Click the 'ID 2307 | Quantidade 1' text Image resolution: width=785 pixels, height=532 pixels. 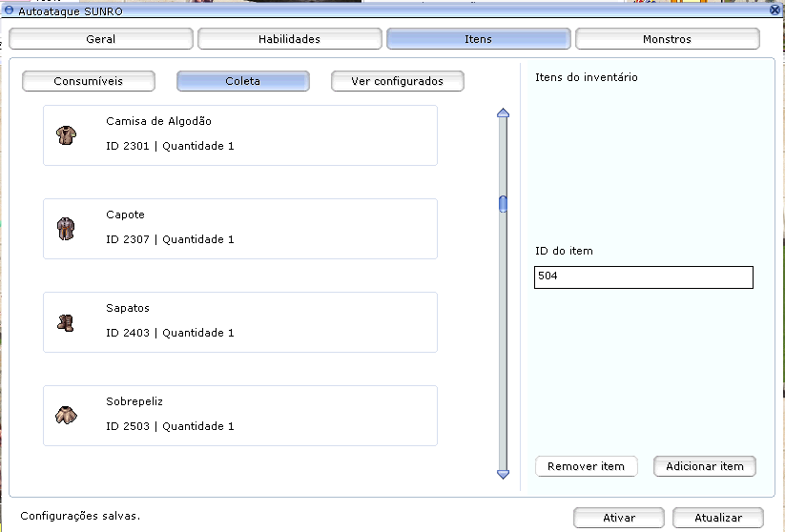[170, 239]
